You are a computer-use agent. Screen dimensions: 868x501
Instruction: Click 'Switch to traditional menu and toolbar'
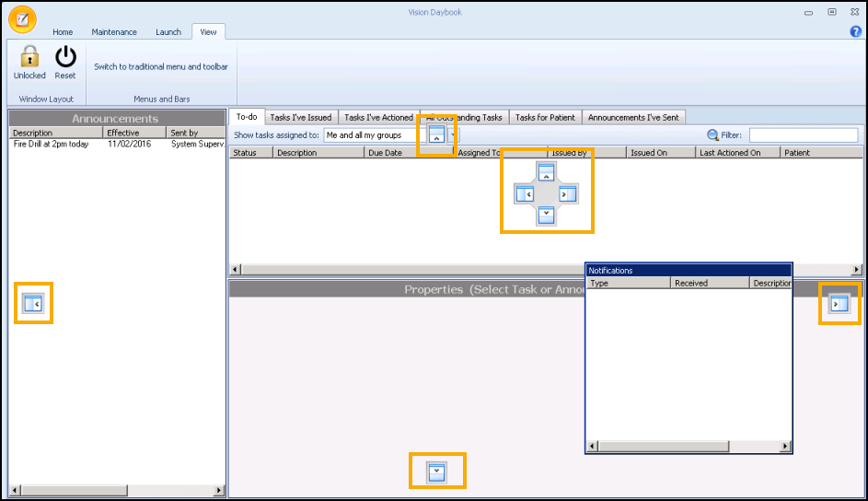click(x=161, y=66)
